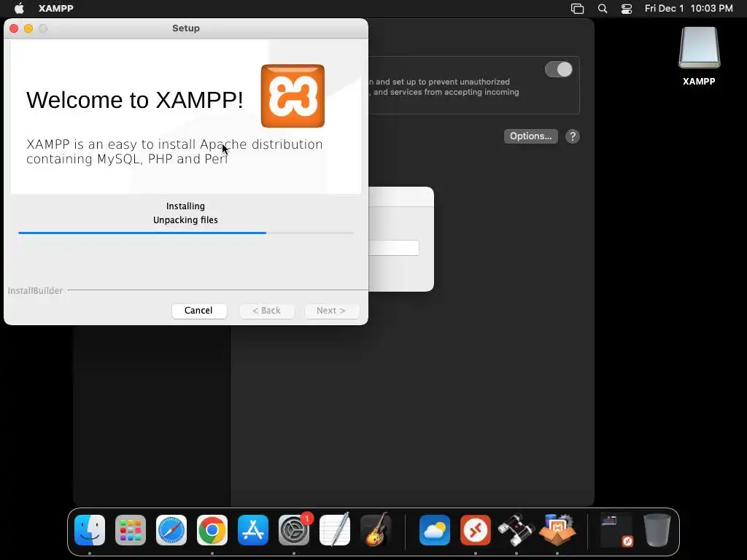Close the Setup window
The width and height of the screenshot is (747, 560).
click(x=14, y=28)
